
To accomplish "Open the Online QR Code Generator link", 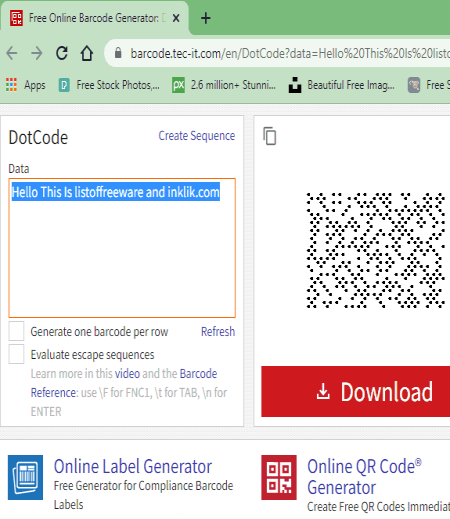I will [x=364, y=477].
